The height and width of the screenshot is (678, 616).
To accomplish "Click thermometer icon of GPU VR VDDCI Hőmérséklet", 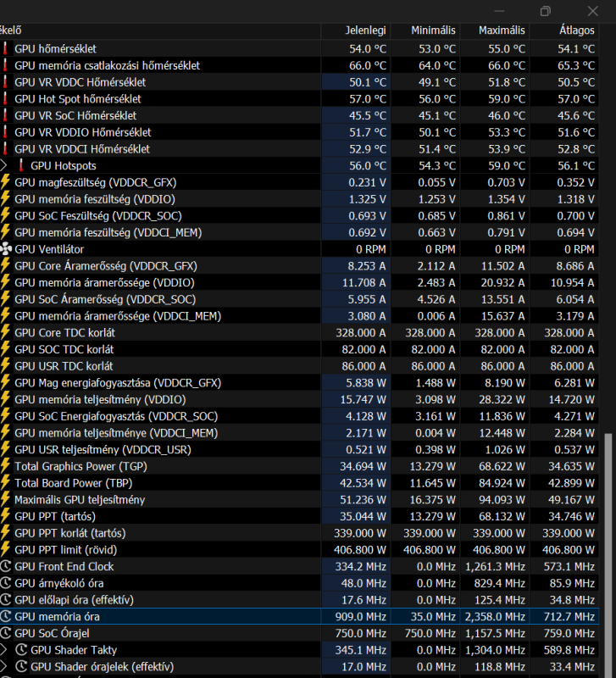I will click(5, 149).
